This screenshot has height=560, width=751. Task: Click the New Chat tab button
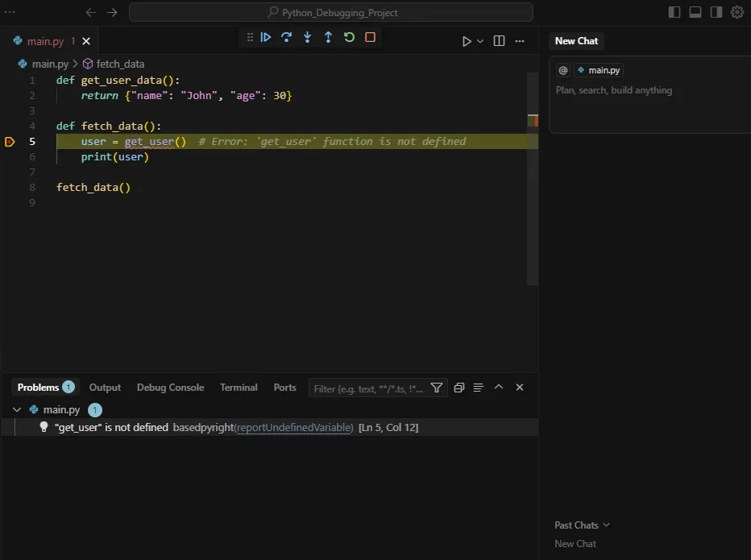coord(576,41)
